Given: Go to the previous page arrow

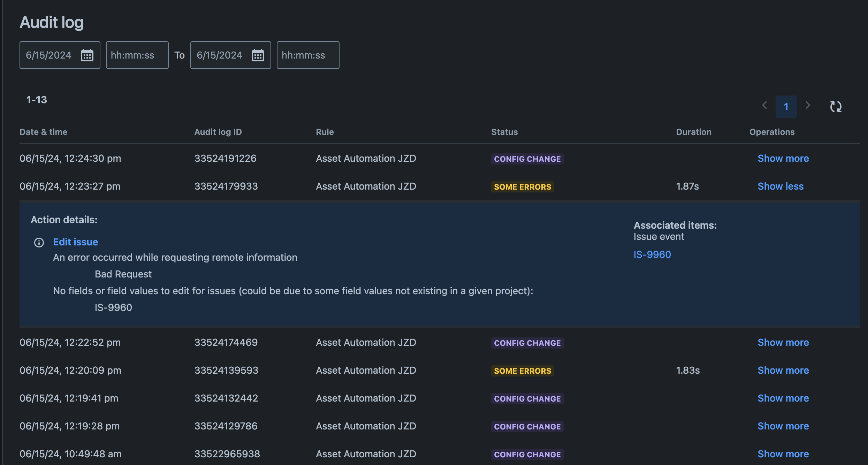Looking at the screenshot, I should [764, 106].
